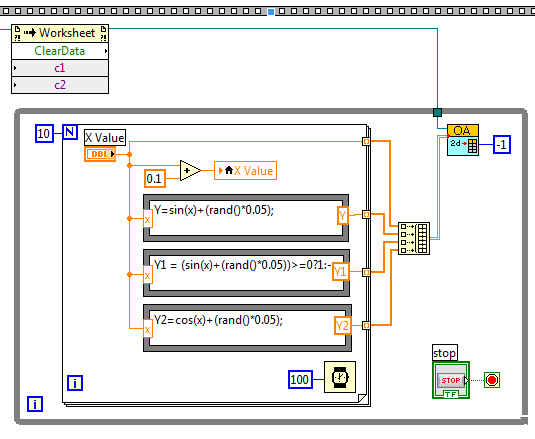Click the 100 millisecond constant
The width and height of the screenshot is (535, 439).
coord(300,379)
